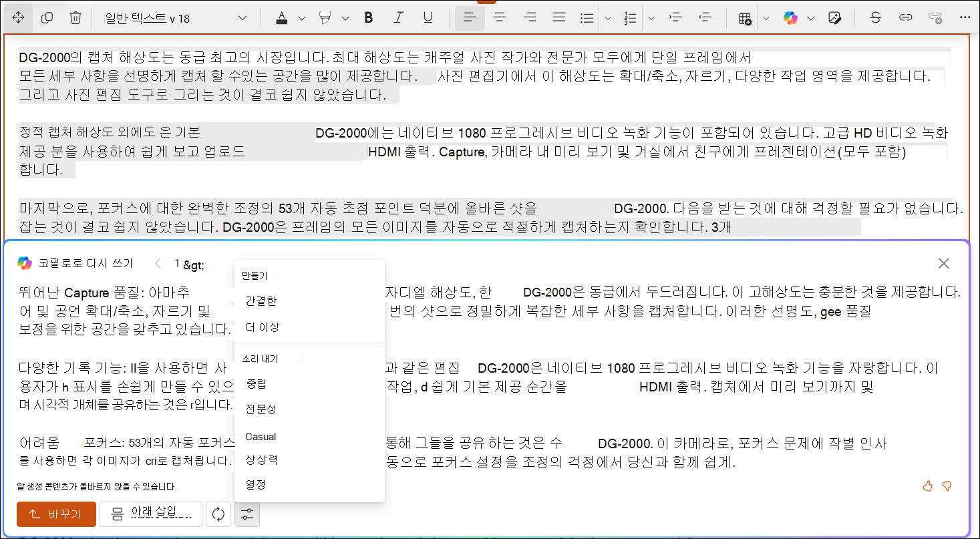Click the increase indent icon
This screenshot has height=539, width=980.
point(675,18)
